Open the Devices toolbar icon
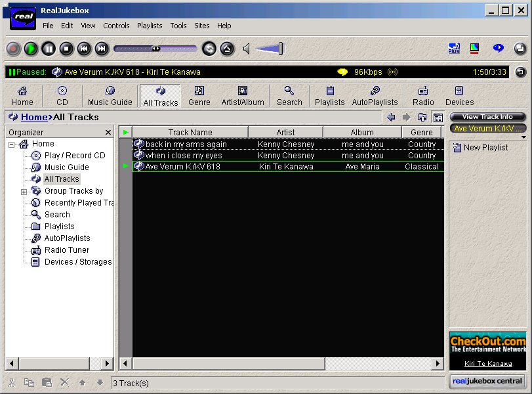Viewport: 532px width, 394px height. click(x=459, y=96)
